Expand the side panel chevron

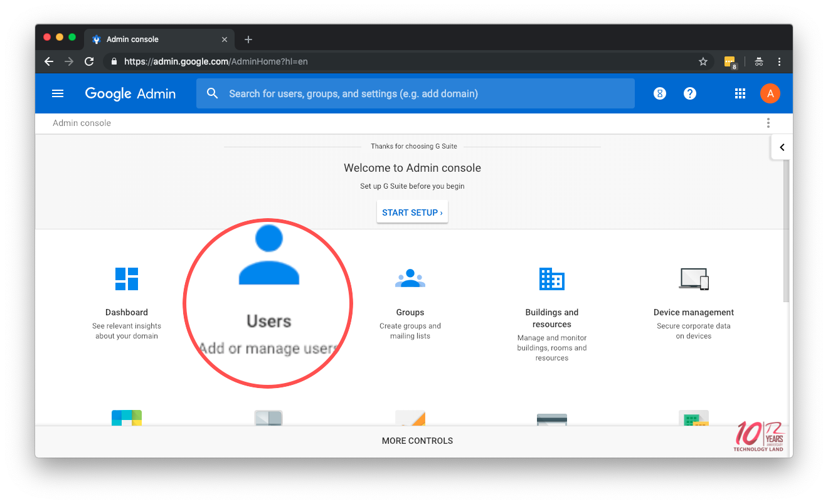[x=782, y=147]
